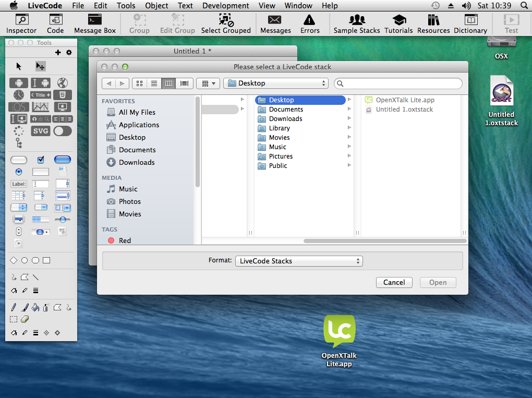Pick the horizontal scrollbar control in Tools
This screenshot has width=532, height=398.
pos(40,232)
